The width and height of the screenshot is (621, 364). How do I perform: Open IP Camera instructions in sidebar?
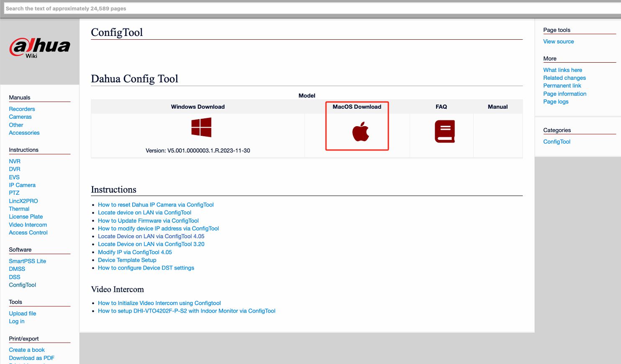(x=22, y=185)
